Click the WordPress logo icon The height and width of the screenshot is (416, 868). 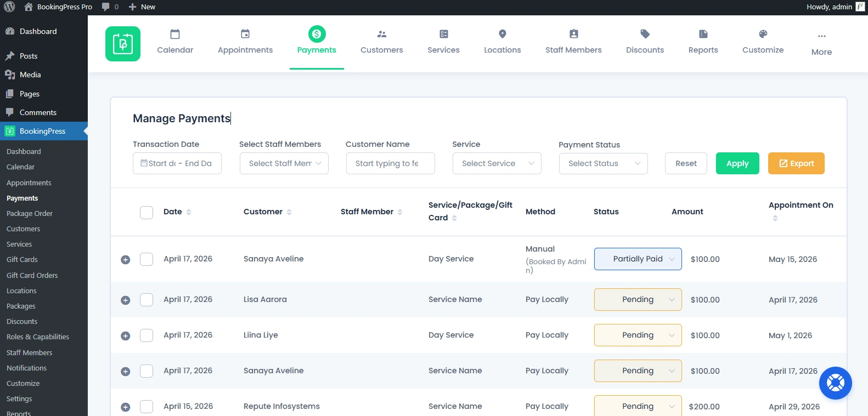(x=9, y=7)
